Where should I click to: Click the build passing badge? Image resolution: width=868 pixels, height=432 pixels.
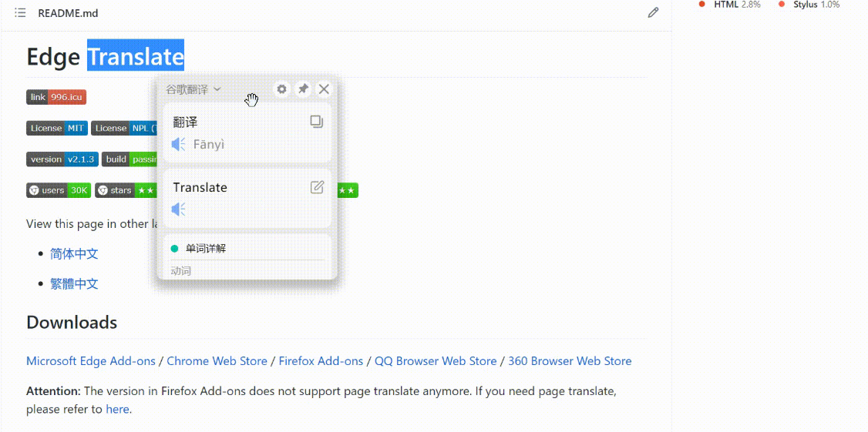coord(130,159)
